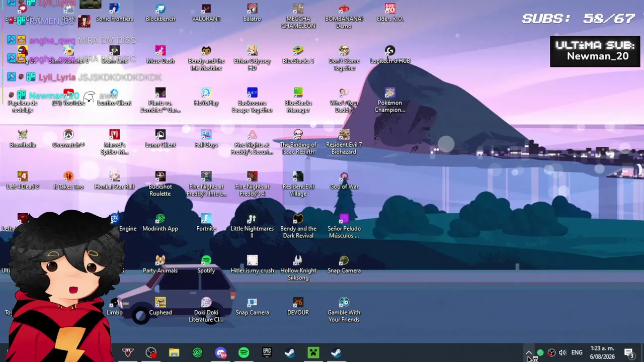The width and height of the screenshot is (644, 362).
Task: Select the HoYoPlay launcher icon
Action: 206,97
